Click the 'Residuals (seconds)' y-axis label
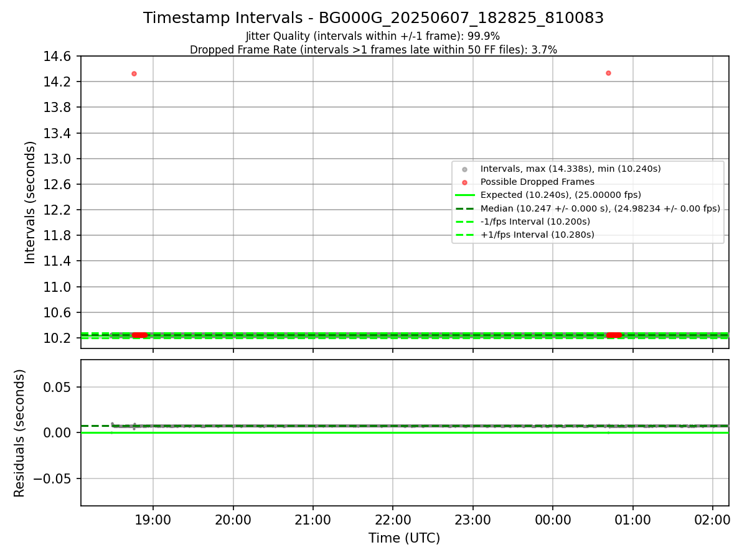The width and height of the screenshot is (747, 560). tap(20, 433)
